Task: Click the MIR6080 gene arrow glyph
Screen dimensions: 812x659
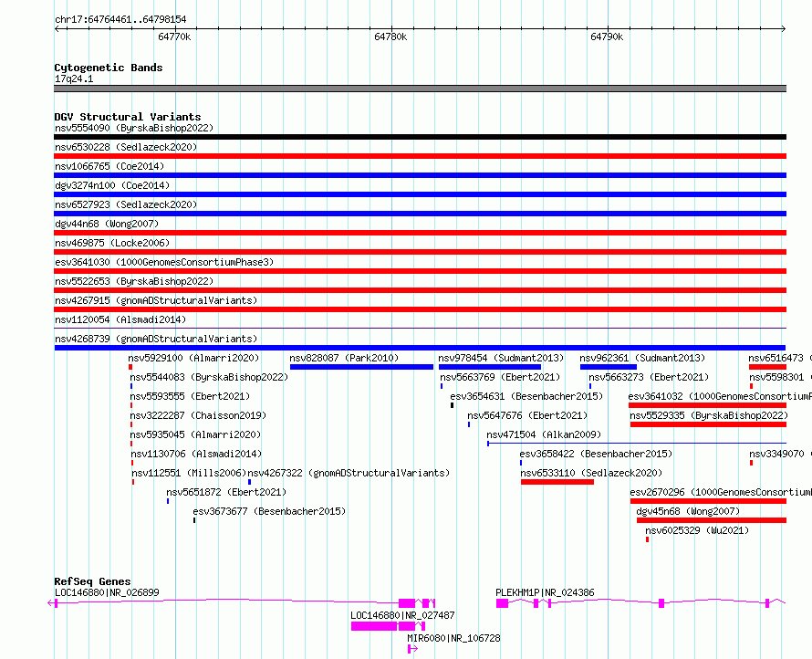Action: pos(412,649)
